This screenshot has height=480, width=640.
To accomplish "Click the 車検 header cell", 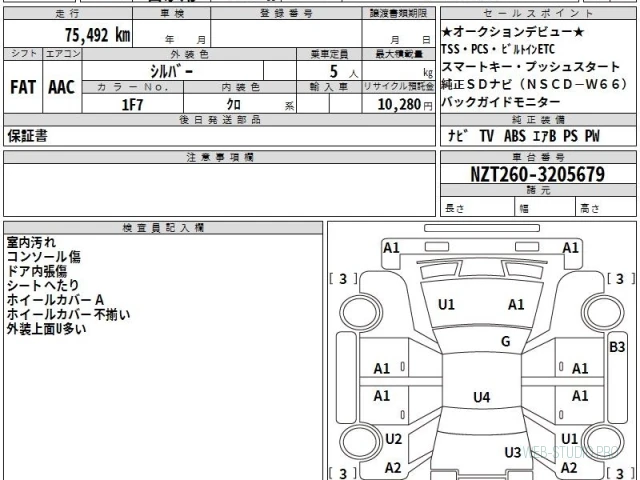I will click(x=171, y=13).
